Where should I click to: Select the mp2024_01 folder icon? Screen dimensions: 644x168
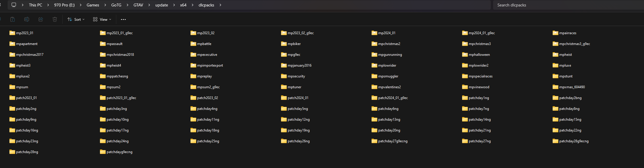374,33
